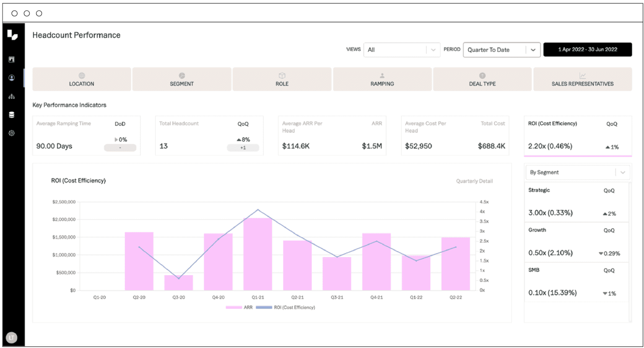Screen dimensions: 644x348
Task: Click the LT user avatar at bottom
Action: coord(12,338)
